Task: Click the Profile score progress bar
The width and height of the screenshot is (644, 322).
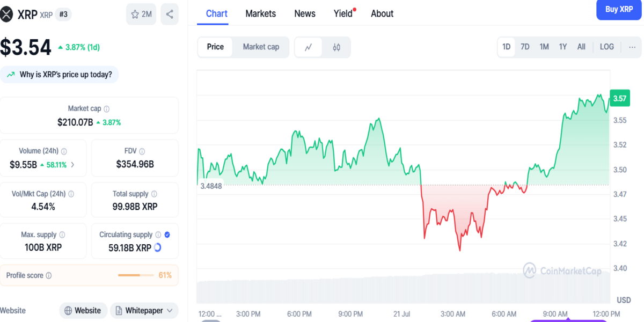Action: pos(136,275)
